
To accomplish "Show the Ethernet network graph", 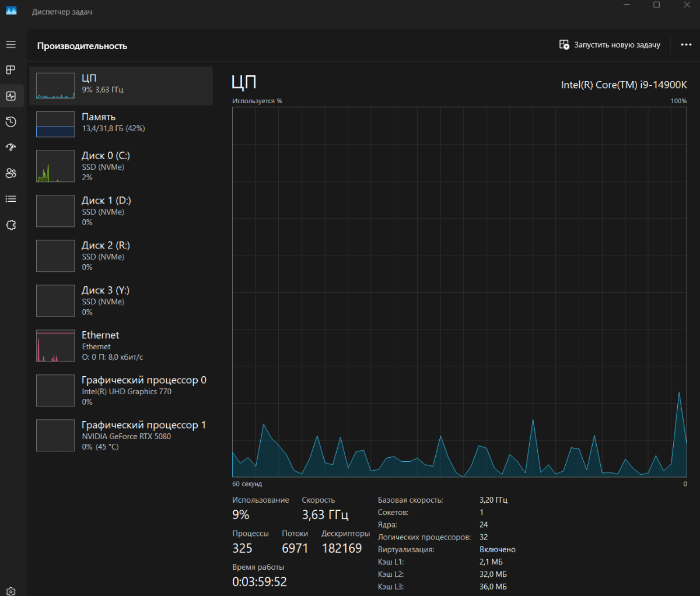I will click(x=121, y=346).
